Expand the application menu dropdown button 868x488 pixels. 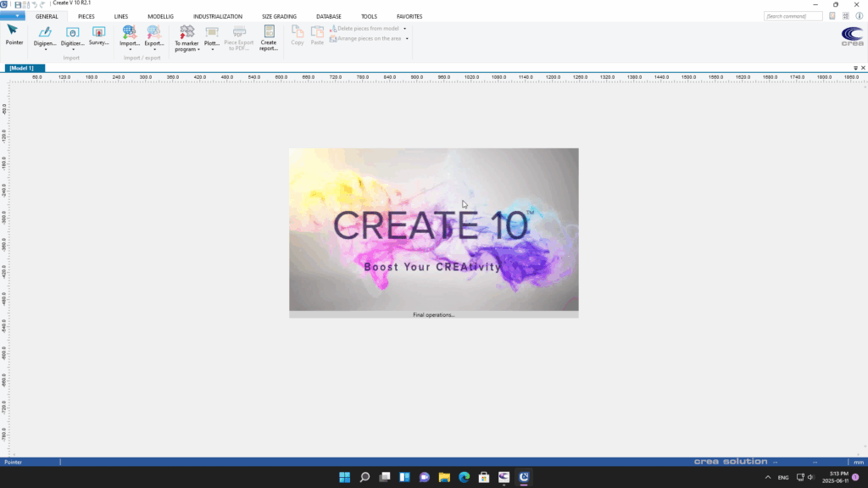coord(13,16)
